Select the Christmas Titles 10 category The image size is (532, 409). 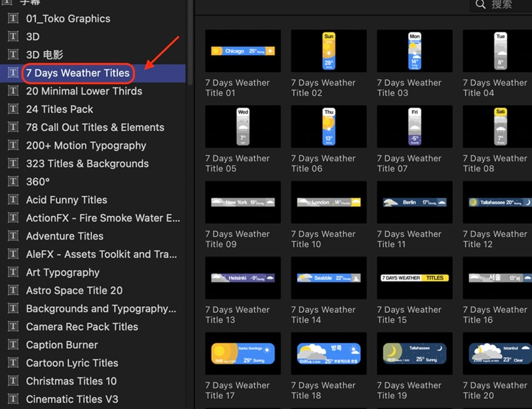[x=71, y=381]
